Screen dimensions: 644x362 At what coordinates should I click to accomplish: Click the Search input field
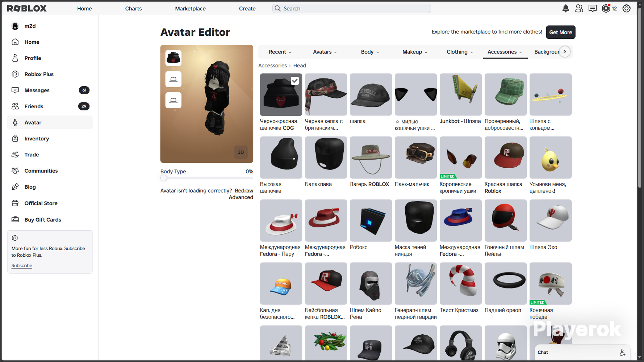(x=351, y=8)
